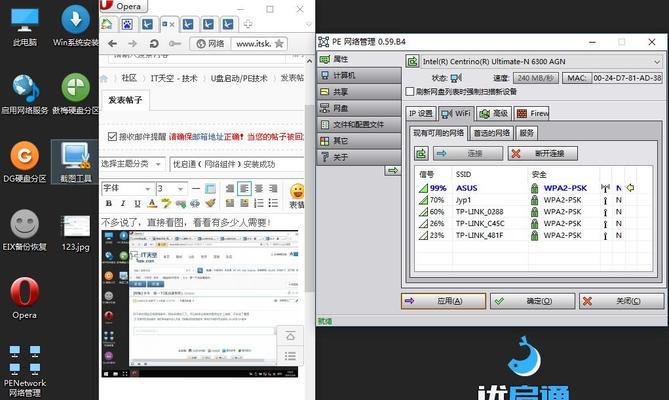Toggle italic formatting in editor
This screenshot has width=669, height=400.
[x=123, y=203]
